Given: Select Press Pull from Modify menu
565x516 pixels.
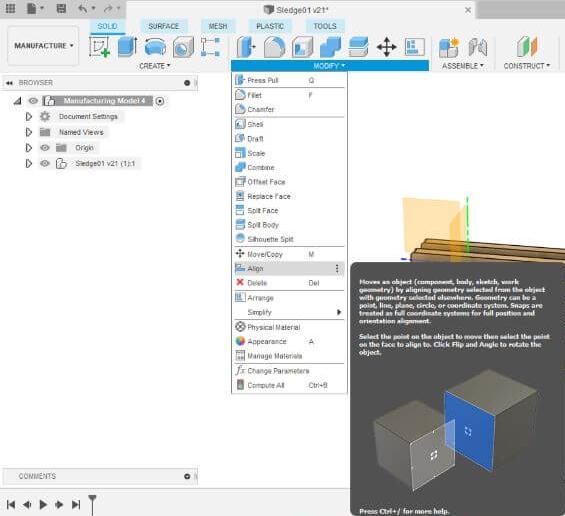Looking at the screenshot, I should pyautogui.click(x=289, y=80).
